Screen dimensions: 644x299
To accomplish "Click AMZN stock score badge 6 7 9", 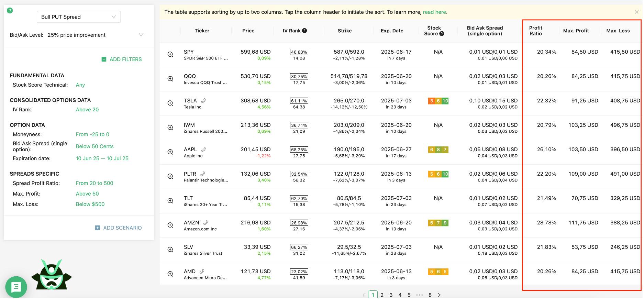I will [438, 223].
